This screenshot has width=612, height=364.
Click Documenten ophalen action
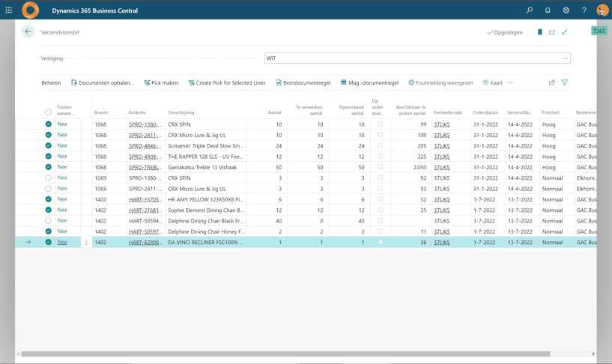103,82
